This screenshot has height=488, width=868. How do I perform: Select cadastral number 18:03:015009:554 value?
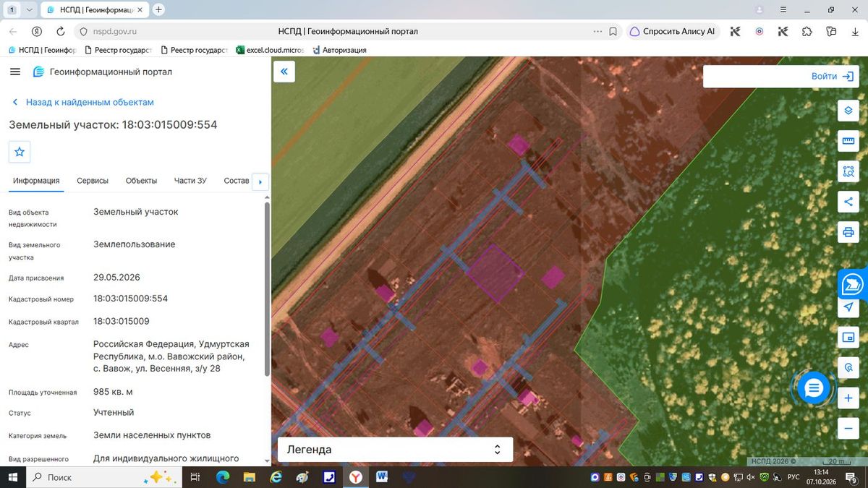(130, 299)
